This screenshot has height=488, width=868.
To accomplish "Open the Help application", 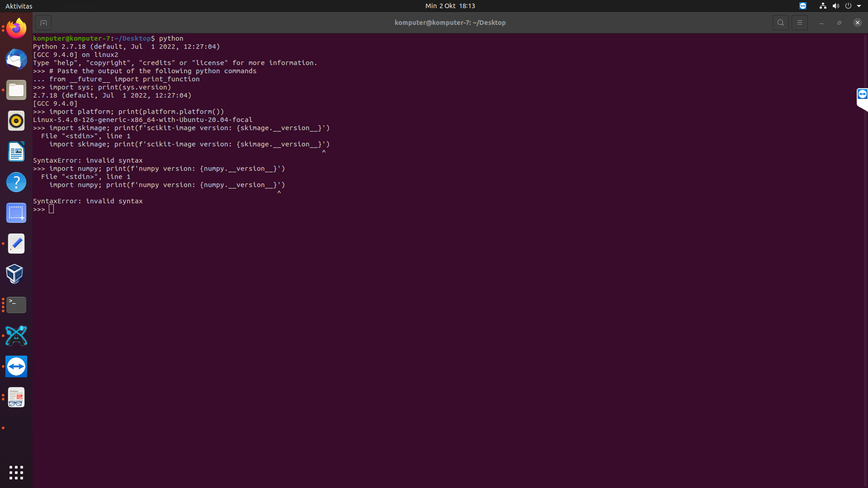I will coord(16,182).
